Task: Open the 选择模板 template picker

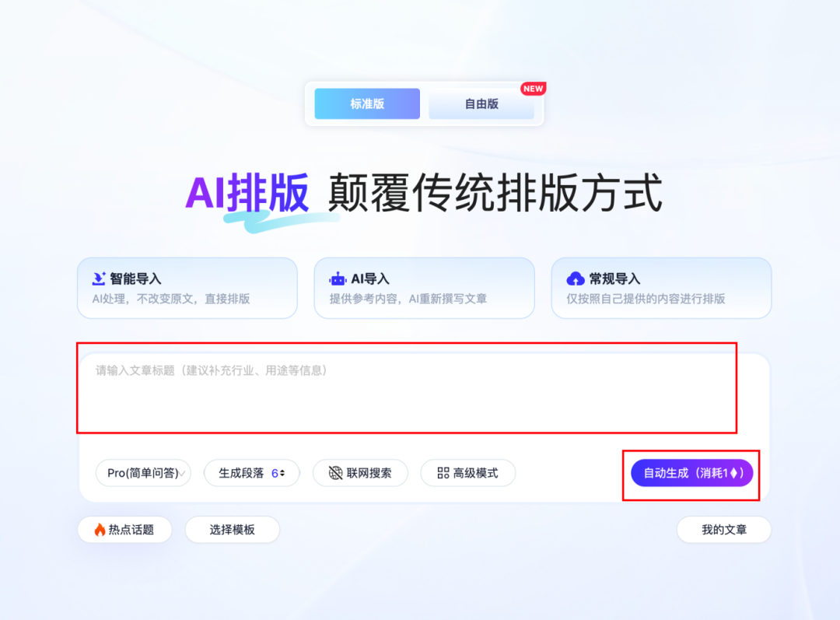Action: pos(232,530)
